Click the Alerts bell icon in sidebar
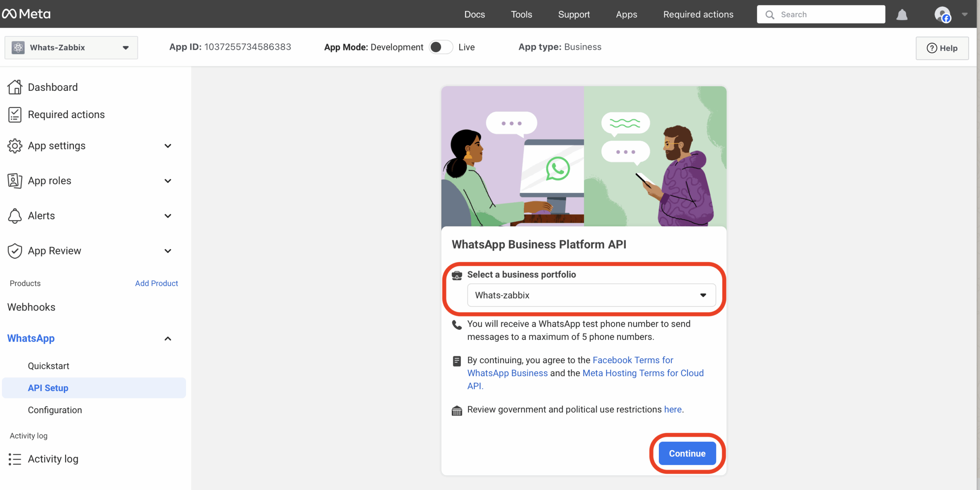Image resolution: width=980 pixels, height=490 pixels. [15, 216]
